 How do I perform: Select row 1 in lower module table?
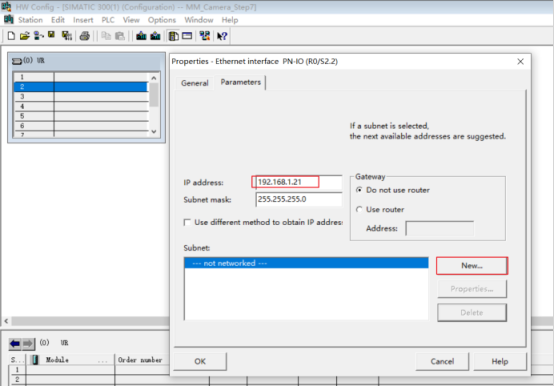[88, 370]
